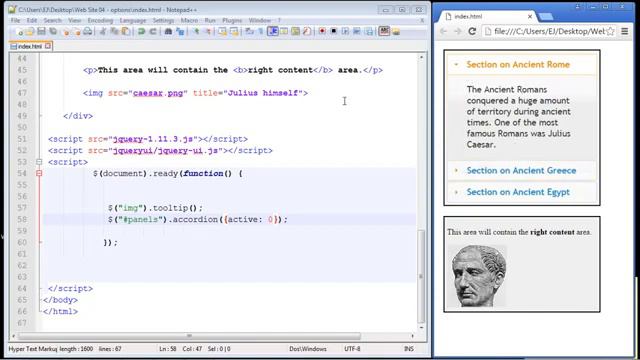640x360 pixels.
Task: Click the Chrome Forward arrow button
Action: click(x=458, y=31)
